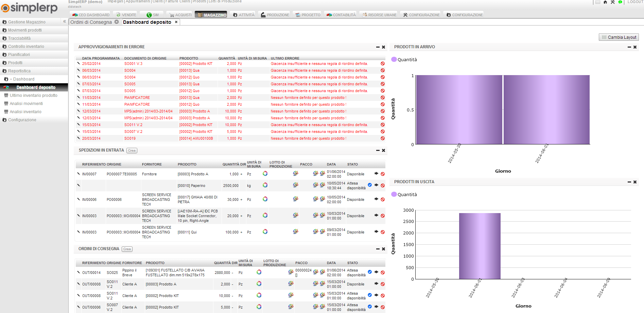The width and height of the screenshot is (644, 313).
Task: Switch to the PRODUZIONE module tab
Action: click(275, 15)
